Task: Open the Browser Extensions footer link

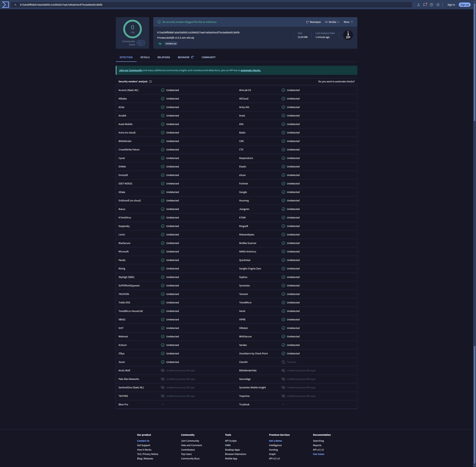Action: coord(235,454)
